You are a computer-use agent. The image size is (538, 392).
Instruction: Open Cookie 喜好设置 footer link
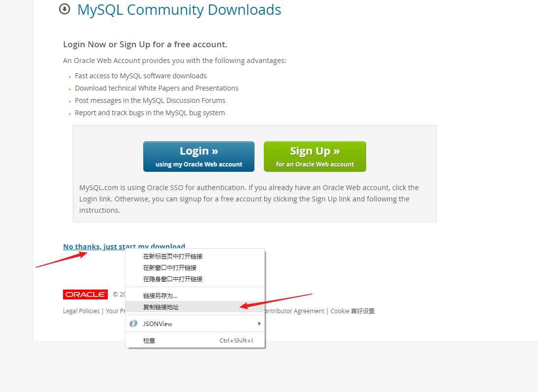[x=352, y=311]
